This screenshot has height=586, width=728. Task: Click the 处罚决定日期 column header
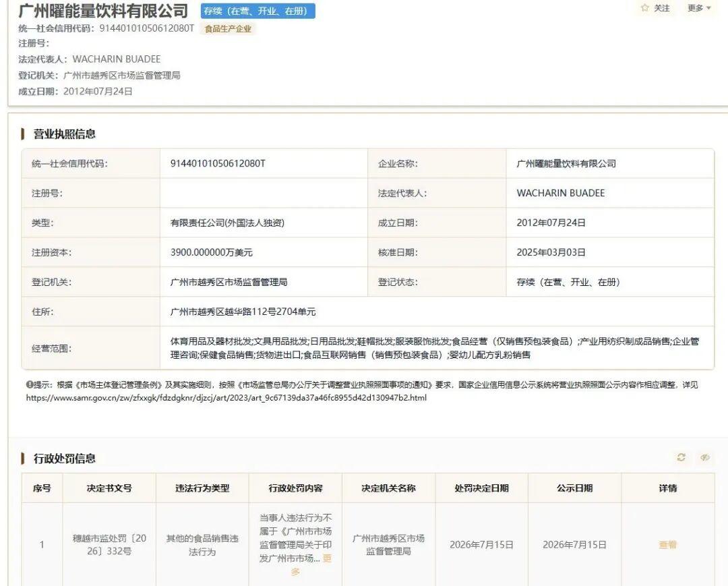(481, 488)
